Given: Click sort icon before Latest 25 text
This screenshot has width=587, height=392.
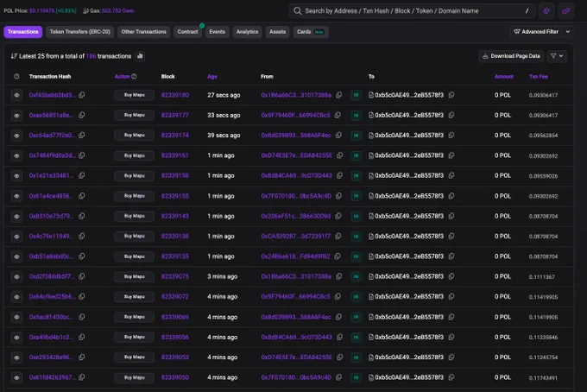Looking at the screenshot, I should coord(14,56).
